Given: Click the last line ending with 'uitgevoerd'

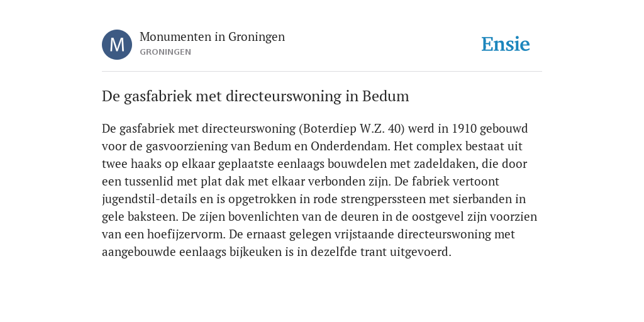Looking at the screenshot, I should [x=277, y=252].
